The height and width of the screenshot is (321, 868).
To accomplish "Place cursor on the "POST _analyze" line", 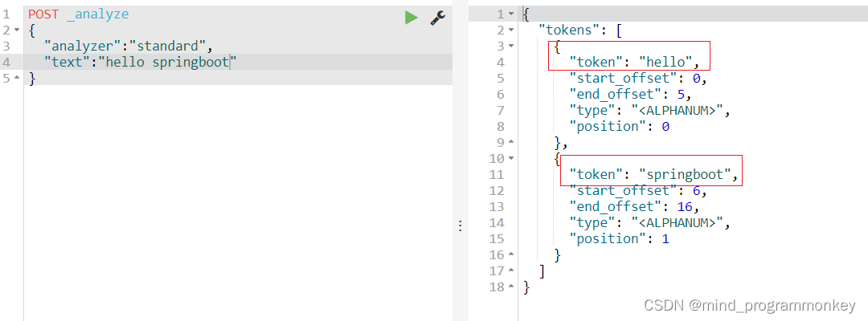I will tap(78, 14).
